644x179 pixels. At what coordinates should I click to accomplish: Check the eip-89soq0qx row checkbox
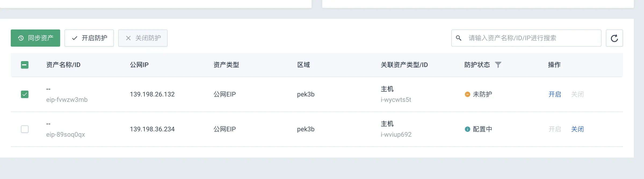coord(25,129)
